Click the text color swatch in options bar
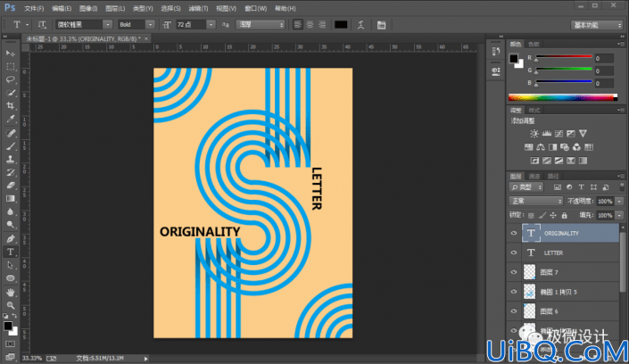629x364 pixels. 341,25
